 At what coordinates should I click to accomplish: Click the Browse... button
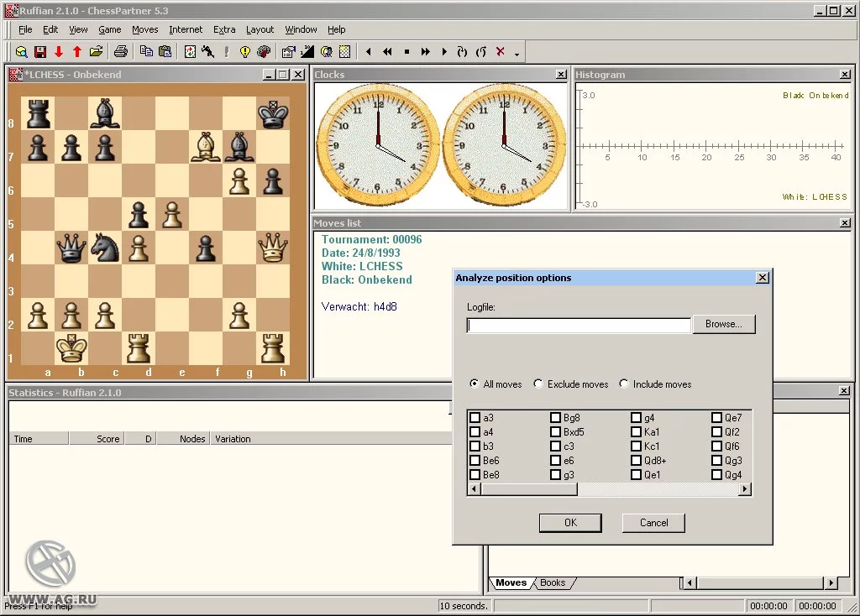(724, 324)
